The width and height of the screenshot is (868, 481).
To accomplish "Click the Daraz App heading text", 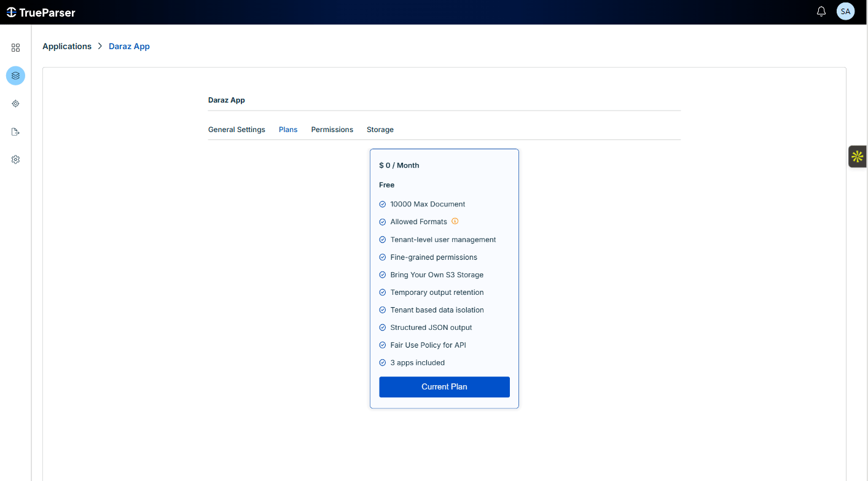I will pos(227,100).
